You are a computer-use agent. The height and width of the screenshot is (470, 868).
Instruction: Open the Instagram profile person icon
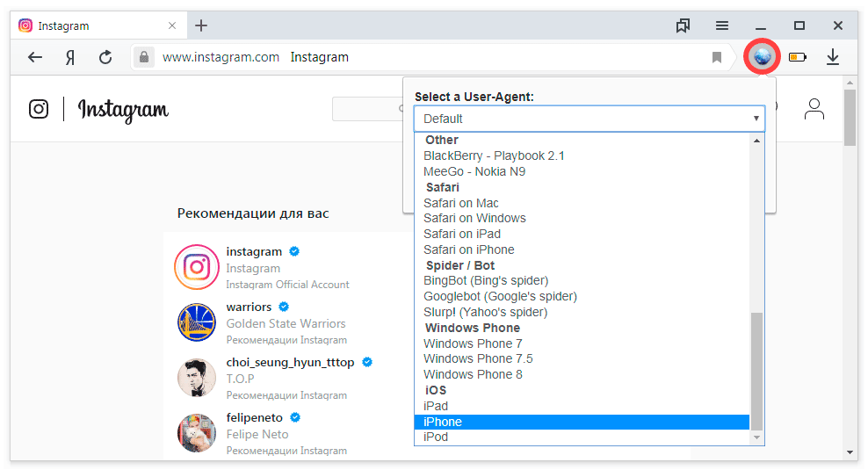pyautogui.click(x=814, y=109)
